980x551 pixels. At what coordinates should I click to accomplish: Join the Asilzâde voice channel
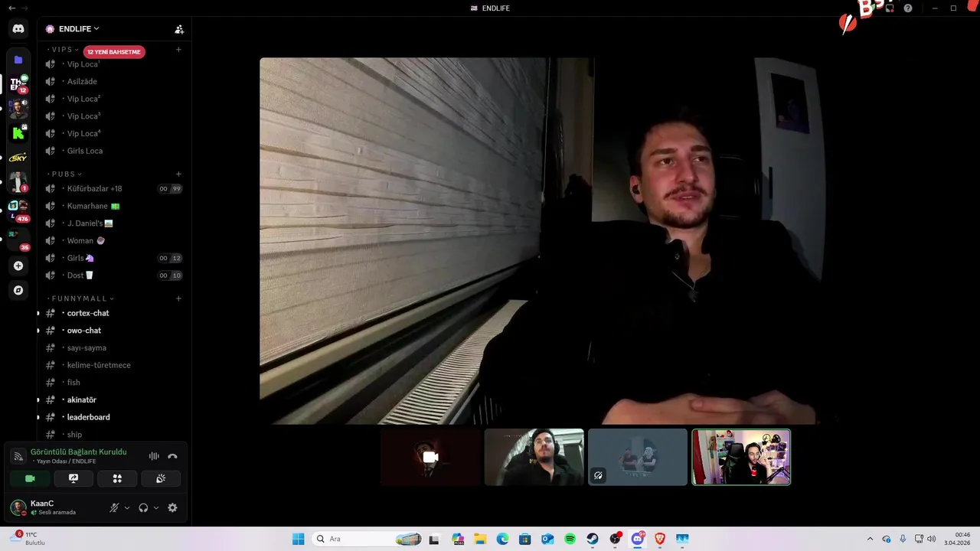click(113, 81)
